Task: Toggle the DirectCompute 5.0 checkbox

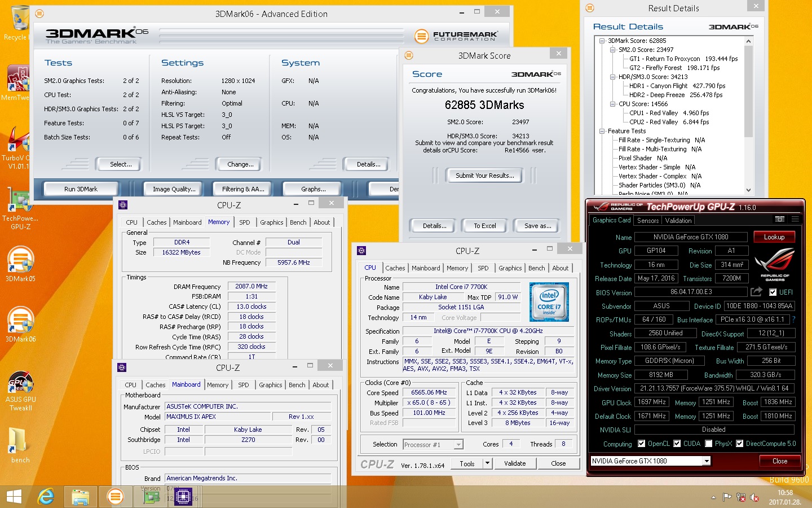Action: click(x=739, y=444)
